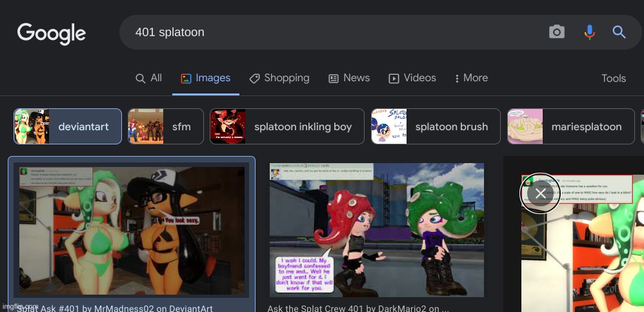Expand the More menu
This screenshot has height=312, width=644.
[472, 78]
